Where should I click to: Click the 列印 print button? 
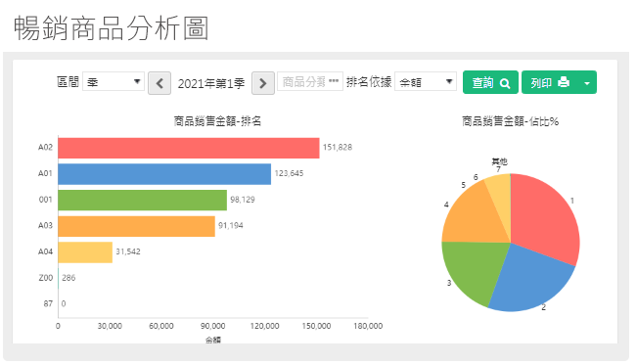point(550,82)
